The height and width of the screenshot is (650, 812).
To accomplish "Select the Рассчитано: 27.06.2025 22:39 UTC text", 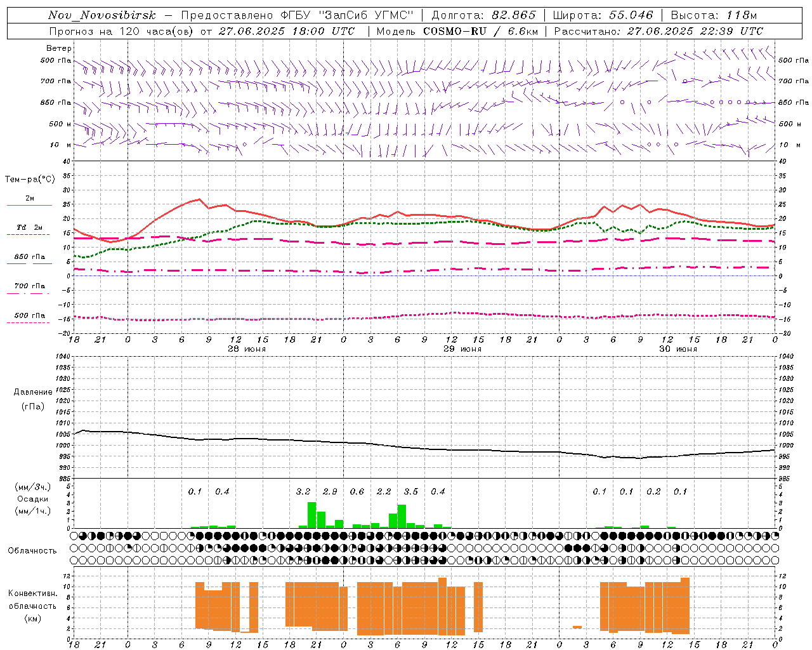I will point(658,31).
